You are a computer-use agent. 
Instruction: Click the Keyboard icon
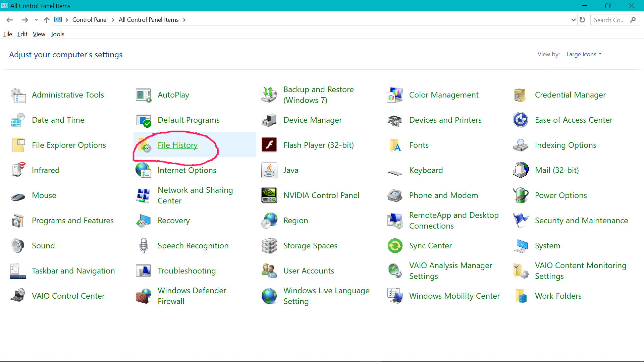coord(395,172)
